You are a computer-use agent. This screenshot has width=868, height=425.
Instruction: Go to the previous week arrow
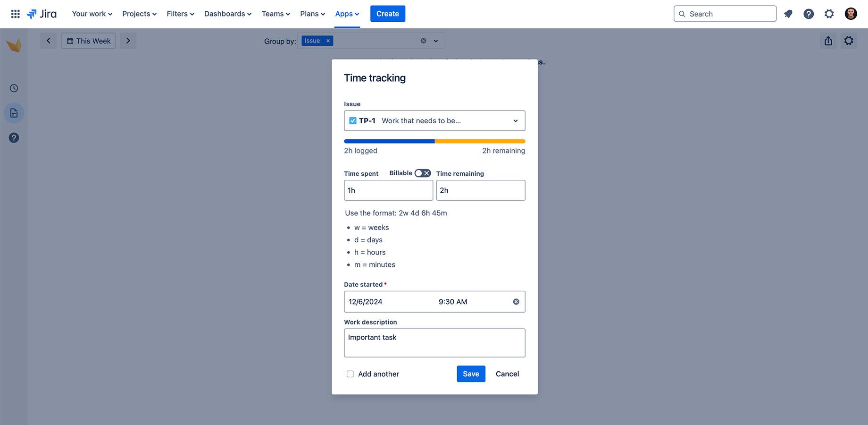[x=48, y=41]
